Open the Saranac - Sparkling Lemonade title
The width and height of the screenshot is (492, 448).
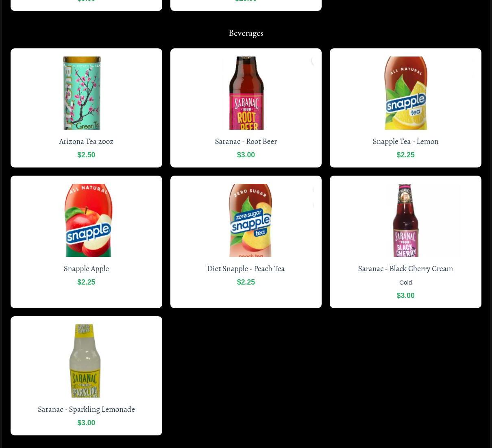click(x=86, y=409)
